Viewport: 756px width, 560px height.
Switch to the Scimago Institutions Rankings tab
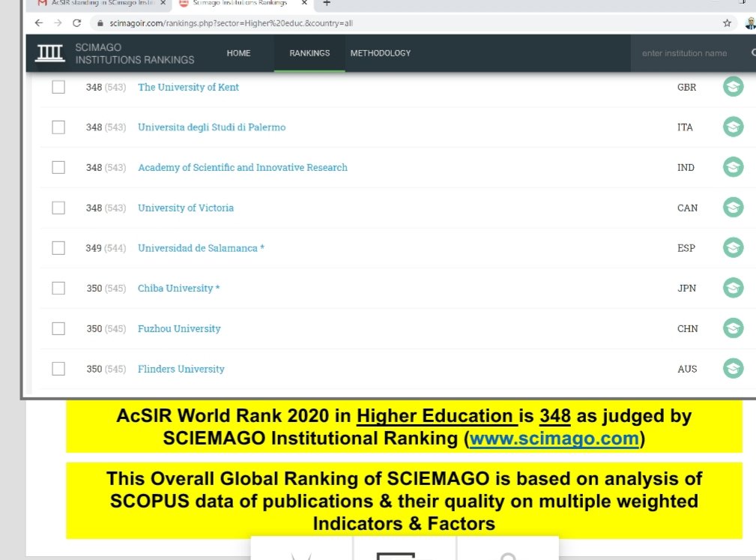coord(241,3)
